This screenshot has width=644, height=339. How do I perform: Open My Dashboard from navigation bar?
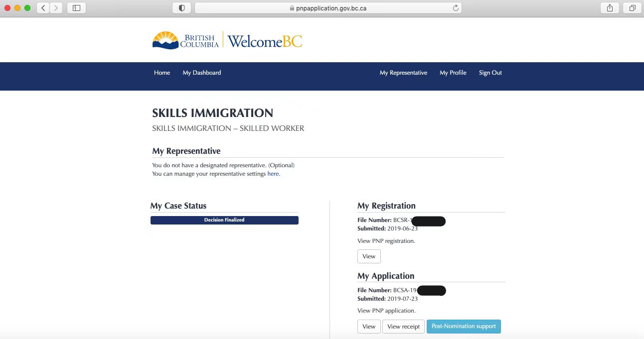201,73
